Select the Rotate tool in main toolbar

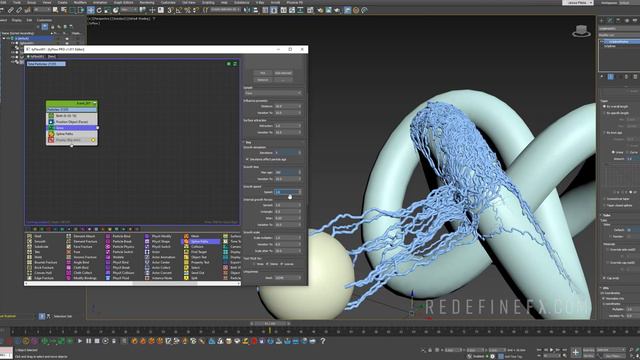point(99,10)
